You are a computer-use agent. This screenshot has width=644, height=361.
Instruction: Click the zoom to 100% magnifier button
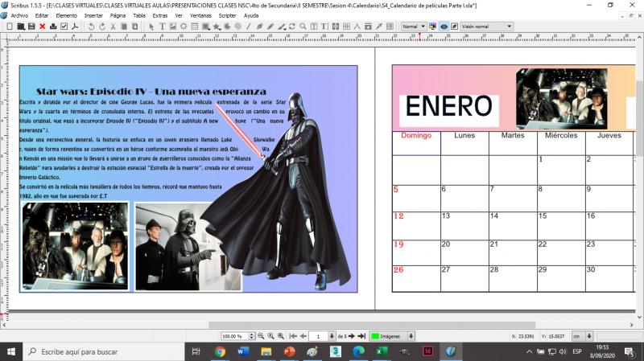click(270, 336)
